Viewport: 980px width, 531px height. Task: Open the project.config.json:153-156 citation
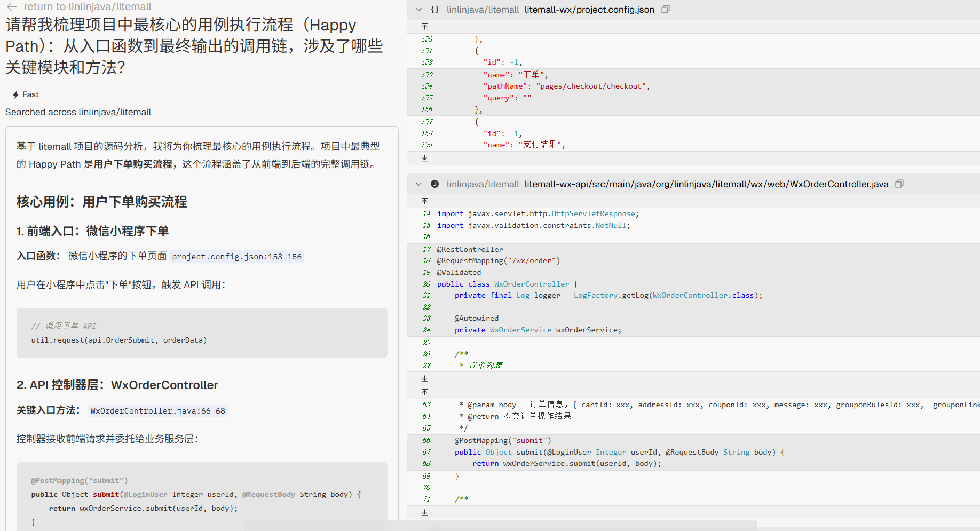pos(236,257)
